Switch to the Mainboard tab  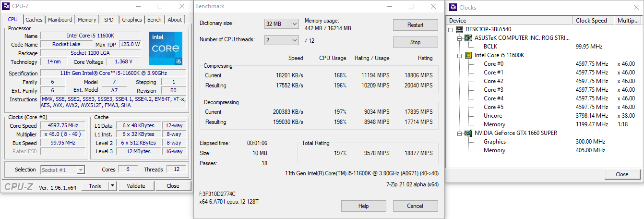(x=60, y=20)
